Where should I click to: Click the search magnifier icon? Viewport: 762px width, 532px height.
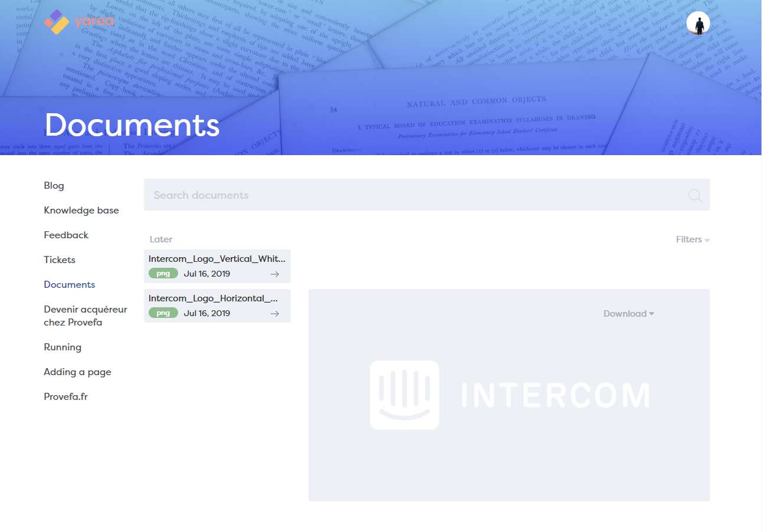click(695, 195)
